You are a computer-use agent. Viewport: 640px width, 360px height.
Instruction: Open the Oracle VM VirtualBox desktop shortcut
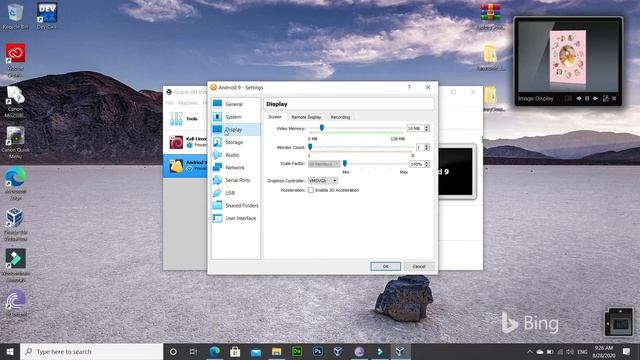[15, 224]
